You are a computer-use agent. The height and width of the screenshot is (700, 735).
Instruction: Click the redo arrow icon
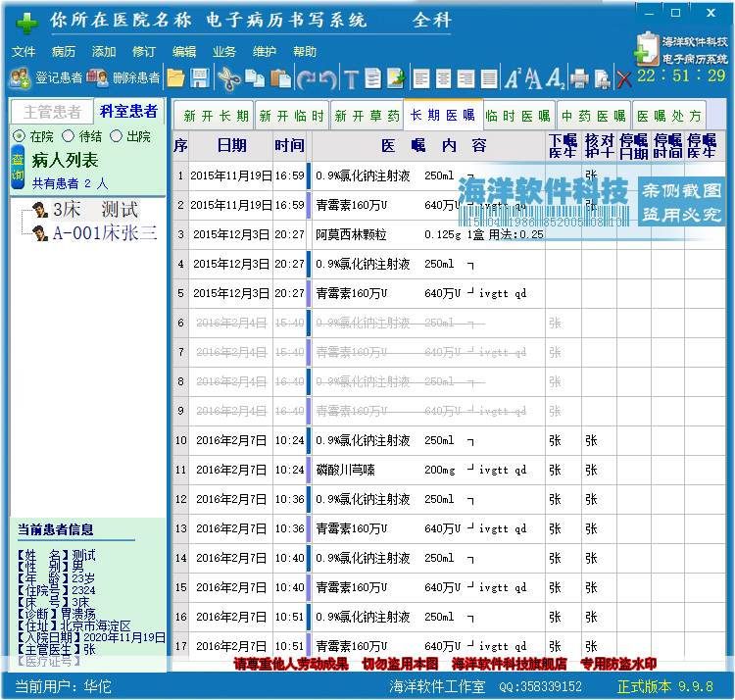pyautogui.click(x=306, y=79)
